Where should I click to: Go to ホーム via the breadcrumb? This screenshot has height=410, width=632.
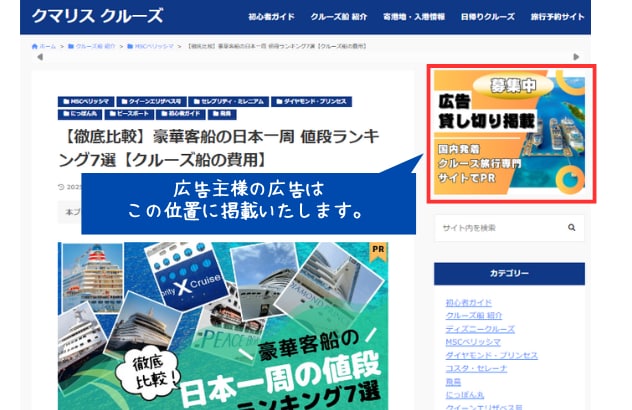pos(48,46)
